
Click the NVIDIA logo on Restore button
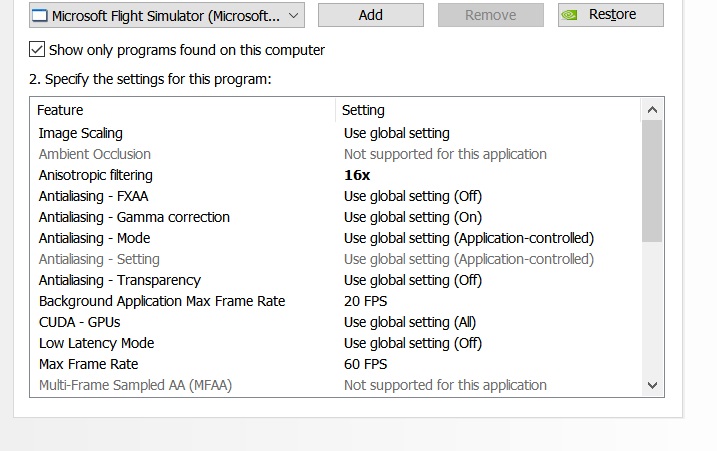point(569,15)
